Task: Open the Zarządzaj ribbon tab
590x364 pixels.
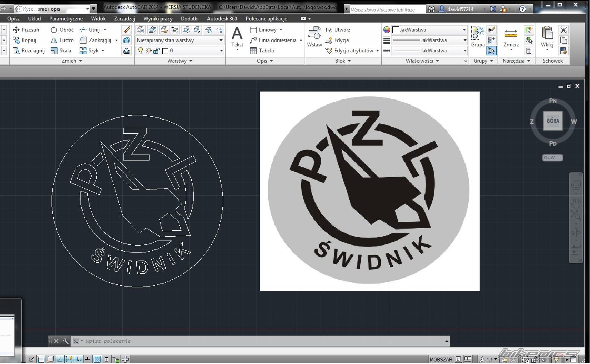Action: [124, 19]
